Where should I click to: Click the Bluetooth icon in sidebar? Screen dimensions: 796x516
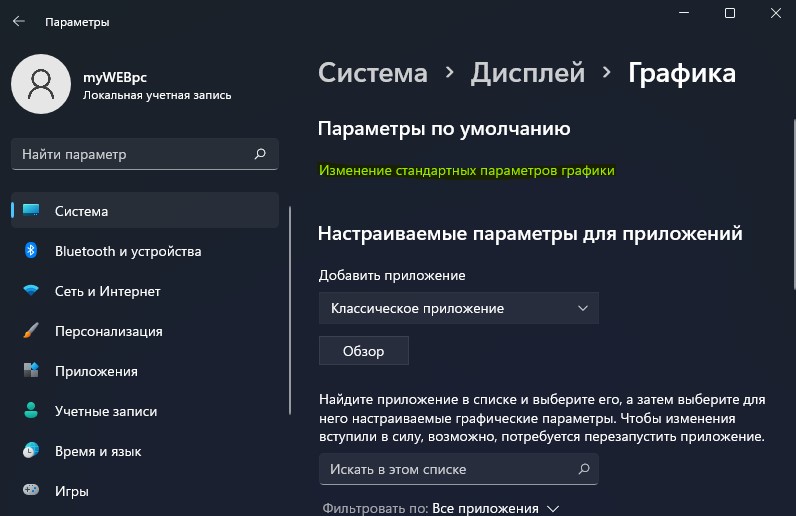click(x=31, y=250)
